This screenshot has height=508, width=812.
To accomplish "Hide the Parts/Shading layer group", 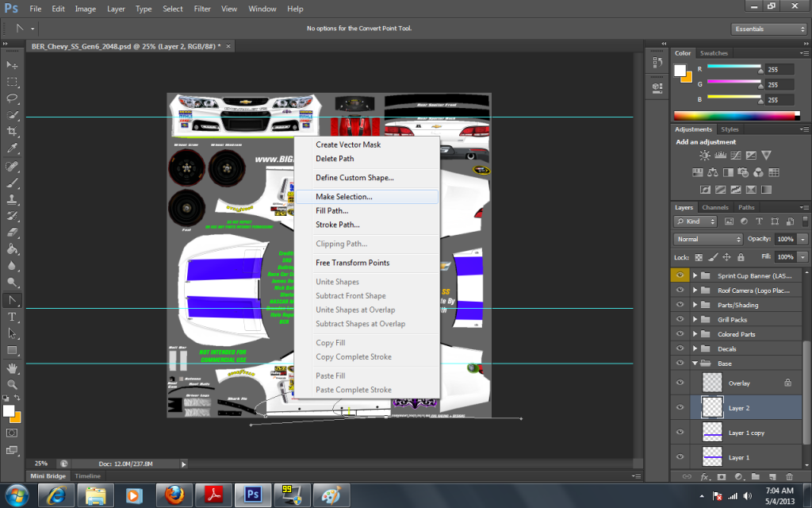I will tap(680, 305).
